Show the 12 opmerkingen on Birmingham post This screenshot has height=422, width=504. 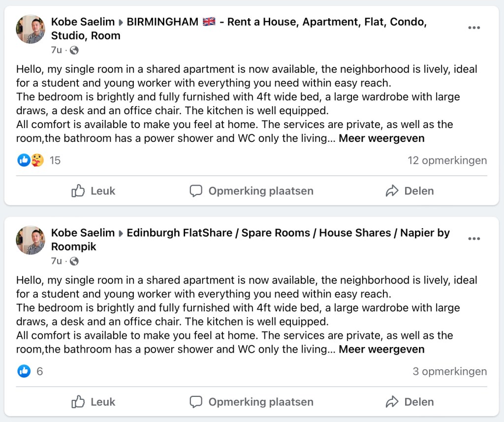[x=447, y=161]
